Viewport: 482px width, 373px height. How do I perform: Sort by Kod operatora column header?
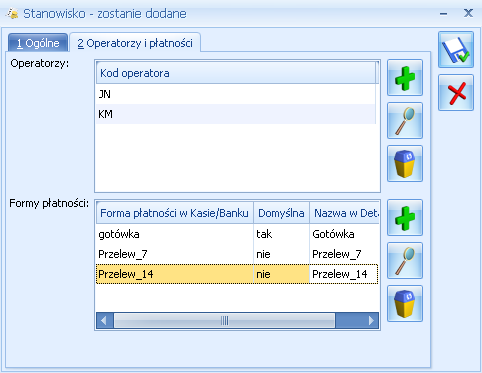pyautogui.click(x=236, y=73)
